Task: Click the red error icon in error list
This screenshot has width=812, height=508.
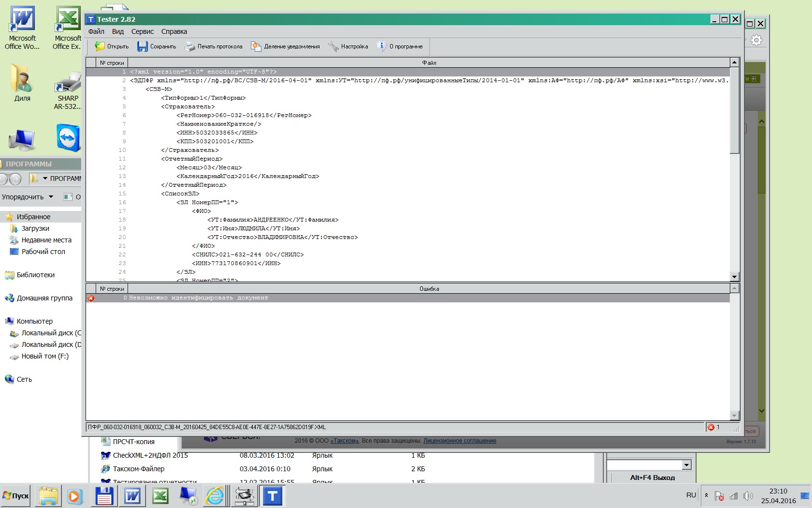Action: [x=91, y=298]
